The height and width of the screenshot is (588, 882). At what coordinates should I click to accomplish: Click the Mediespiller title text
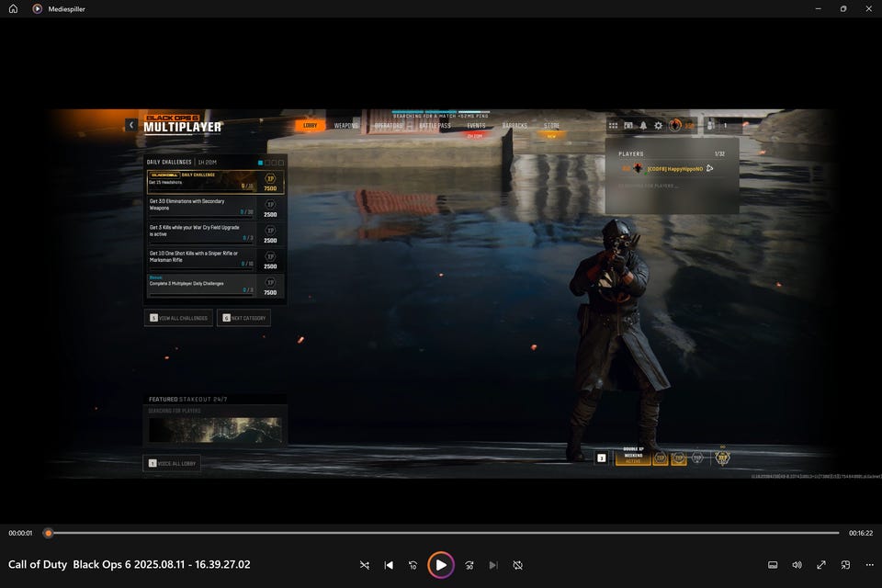pos(66,9)
